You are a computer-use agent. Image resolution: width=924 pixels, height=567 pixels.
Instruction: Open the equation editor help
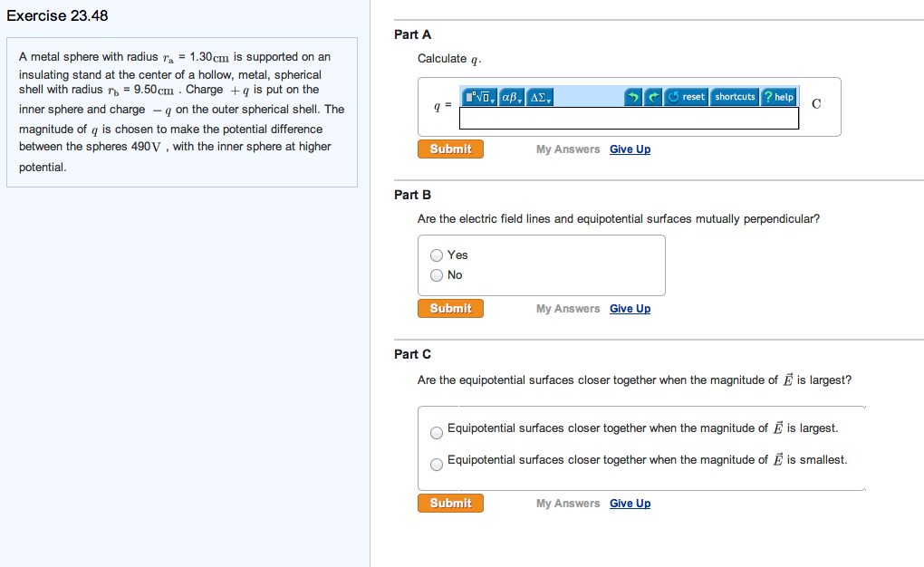click(x=779, y=97)
